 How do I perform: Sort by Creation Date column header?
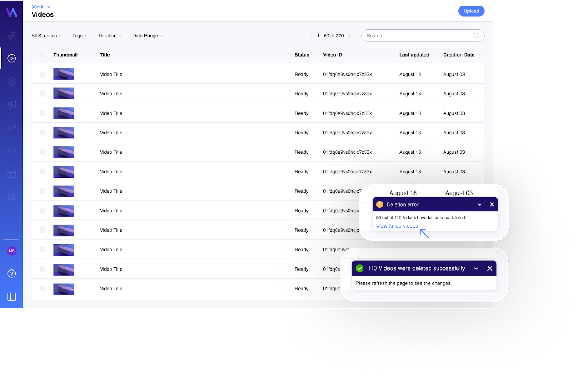[x=459, y=55]
